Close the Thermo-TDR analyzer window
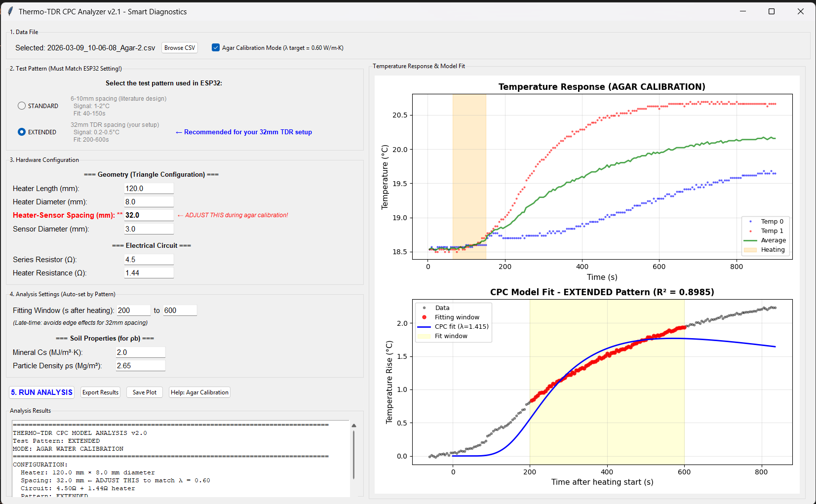This screenshot has height=504, width=816. pos(800,11)
